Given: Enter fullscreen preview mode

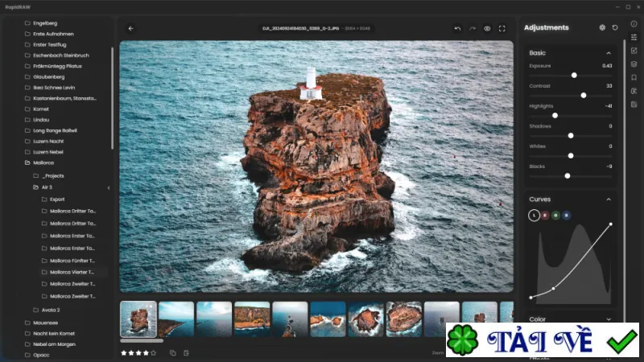Looking at the screenshot, I should click(x=502, y=28).
